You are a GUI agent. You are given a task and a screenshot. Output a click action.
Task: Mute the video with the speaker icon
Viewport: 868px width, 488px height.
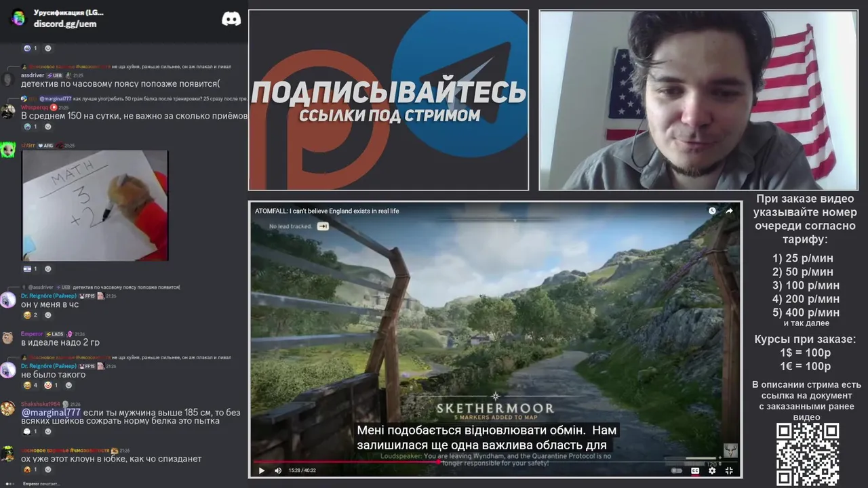278,470
